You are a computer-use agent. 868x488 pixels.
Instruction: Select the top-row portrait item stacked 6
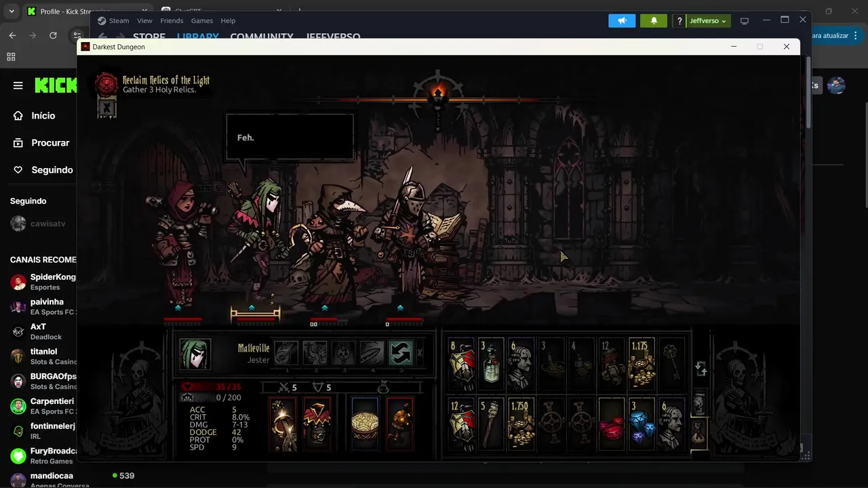pyautogui.click(x=521, y=365)
